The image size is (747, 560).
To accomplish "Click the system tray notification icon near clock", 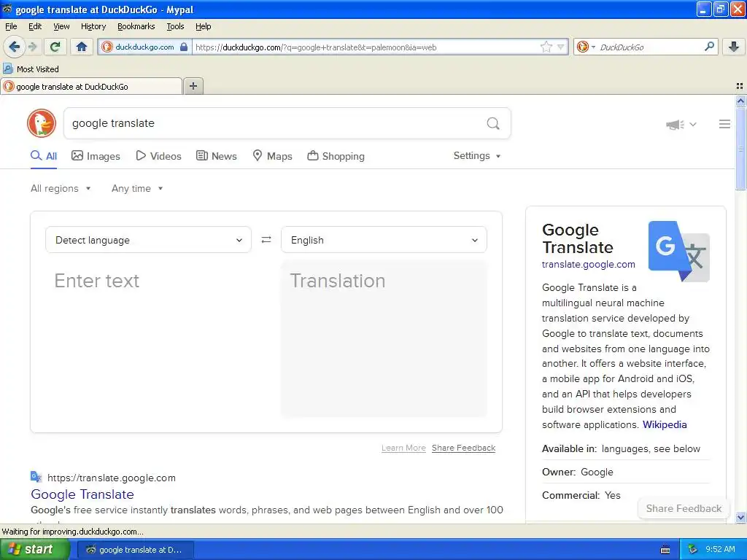I will pos(693,550).
